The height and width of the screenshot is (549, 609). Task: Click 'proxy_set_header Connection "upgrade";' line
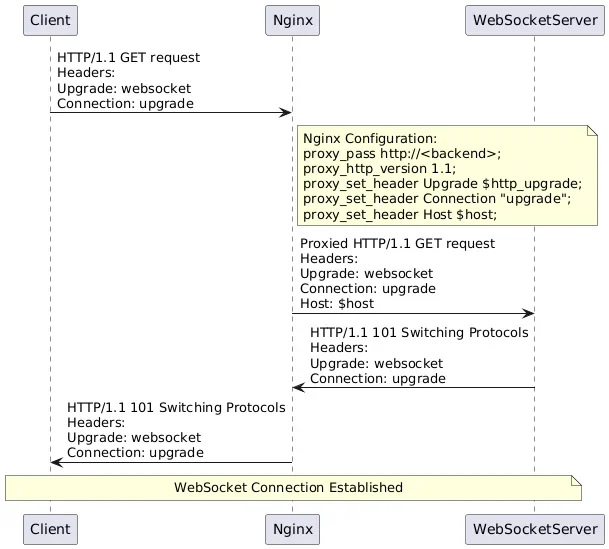pyautogui.click(x=437, y=199)
